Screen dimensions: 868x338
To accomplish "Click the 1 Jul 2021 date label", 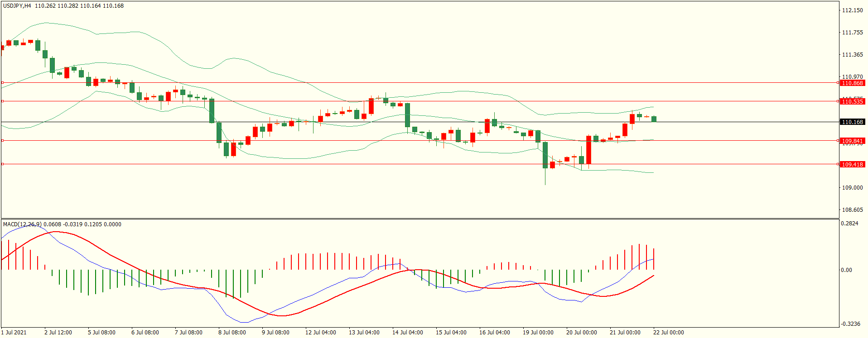I will (x=14, y=333).
